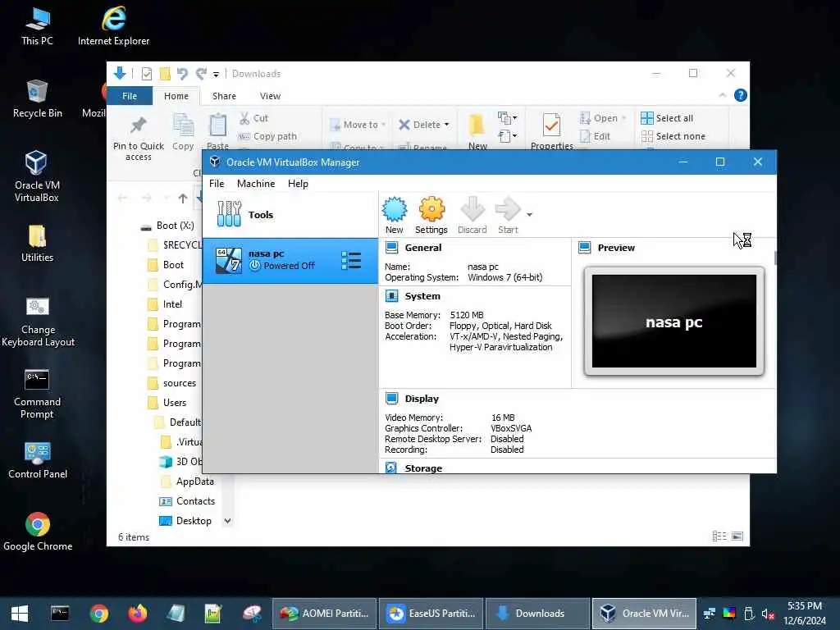Image resolution: width=840 pixels, height=630 pixels.
Task: Select Desktop in navigation tree
Action: pos(186,521)
